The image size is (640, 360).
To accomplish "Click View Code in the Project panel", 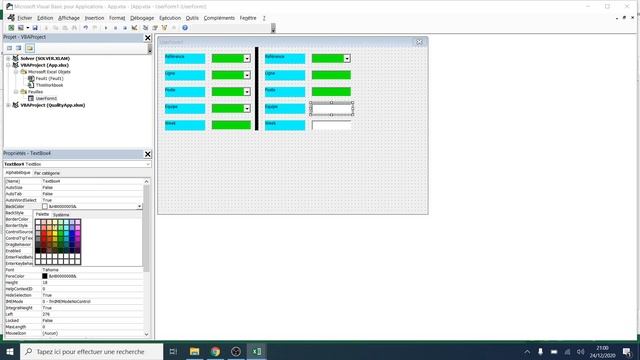I will (9, 48).
